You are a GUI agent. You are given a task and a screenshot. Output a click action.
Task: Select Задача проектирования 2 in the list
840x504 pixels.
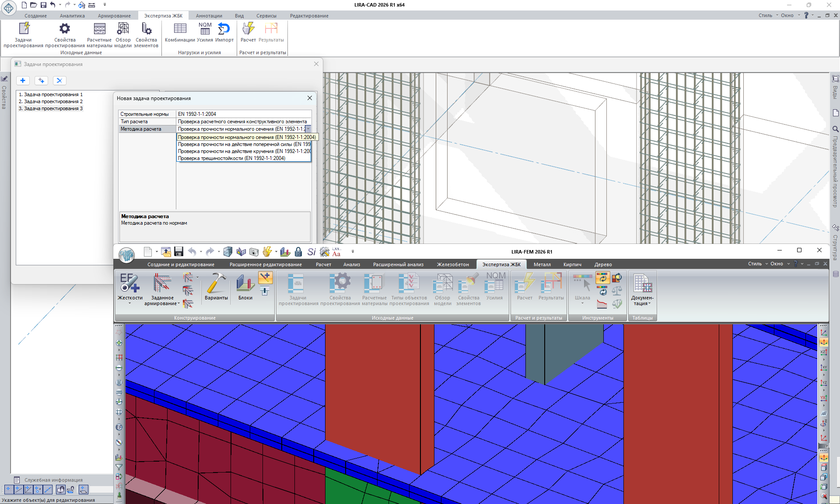pyautogui.click(x=53, y=101)
